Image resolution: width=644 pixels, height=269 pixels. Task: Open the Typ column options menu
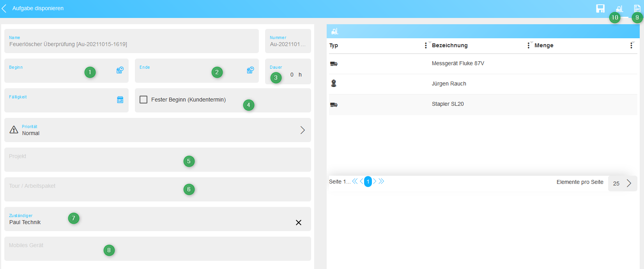point(426,46)
